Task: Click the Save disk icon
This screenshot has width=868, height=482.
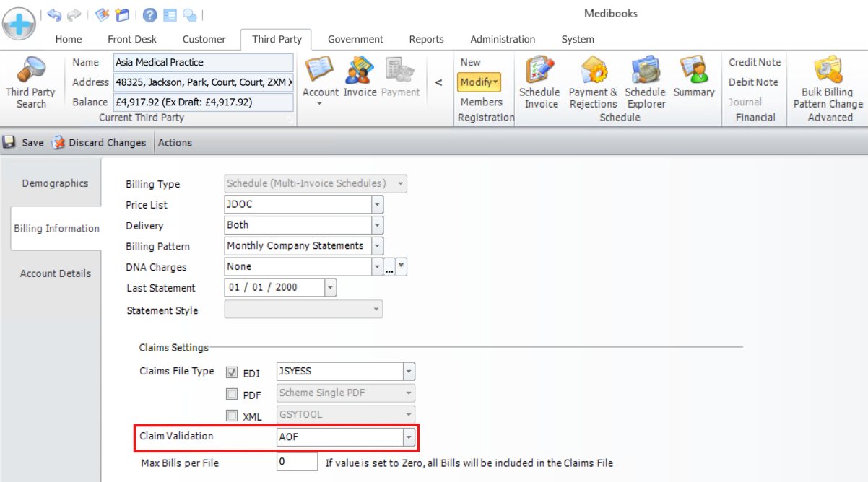Action: 10,143
